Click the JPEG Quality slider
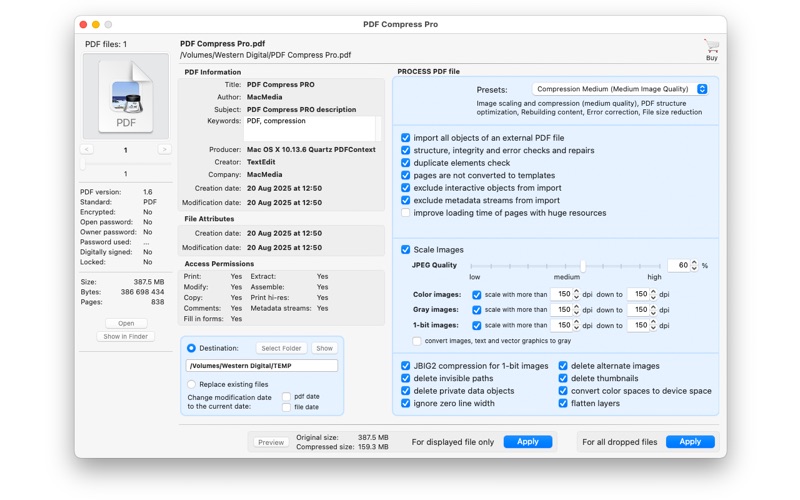Image resolution: width=800 pixels, height=500 pixels. (x=565, y=266)
